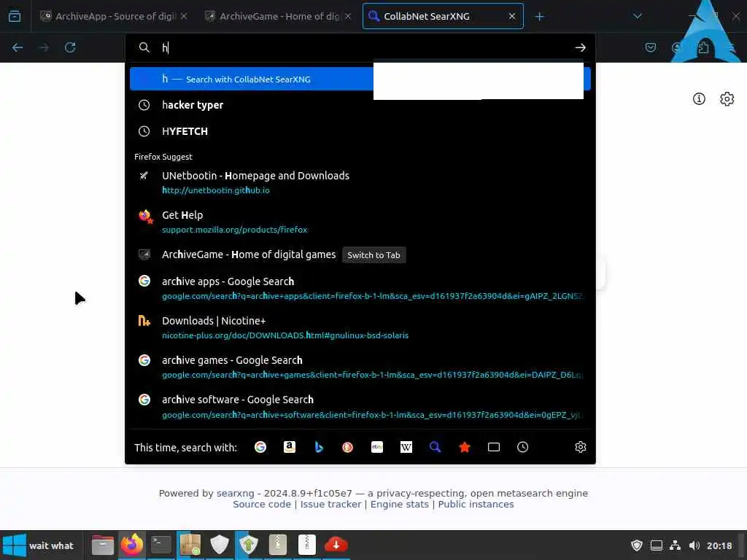Image resolution: width=747 pixels, height=560 pixels.
Task: Open the Get Help suggestion
Action: pyautogui.click(x=360, y=222)
